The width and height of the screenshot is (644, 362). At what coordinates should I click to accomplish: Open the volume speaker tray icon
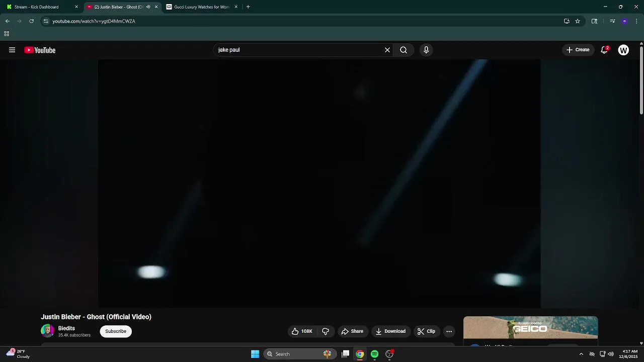[611, 354]
